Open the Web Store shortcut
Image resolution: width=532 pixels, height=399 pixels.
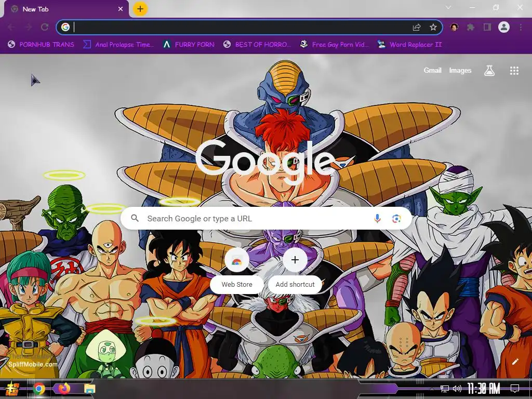(237, 270)
